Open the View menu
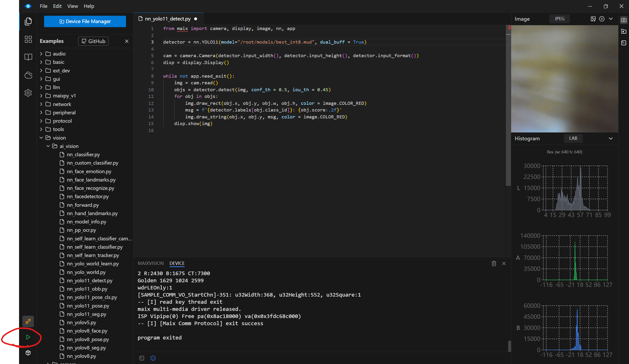 (72, 6)
